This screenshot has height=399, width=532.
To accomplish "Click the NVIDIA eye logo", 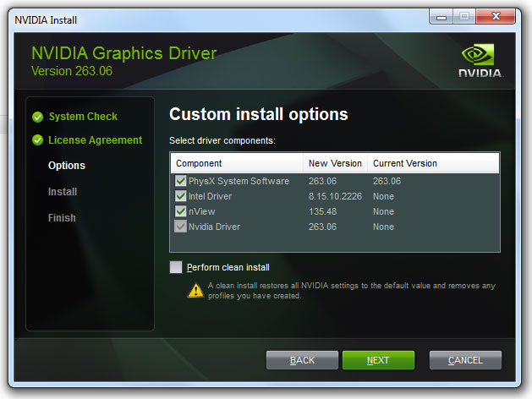I will pos(478,54).
